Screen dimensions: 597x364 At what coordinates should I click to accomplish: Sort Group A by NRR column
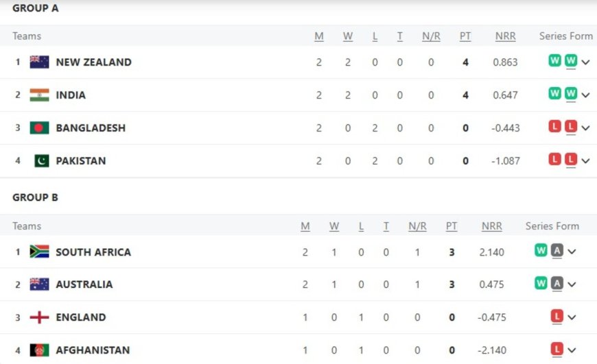(505, 36)
